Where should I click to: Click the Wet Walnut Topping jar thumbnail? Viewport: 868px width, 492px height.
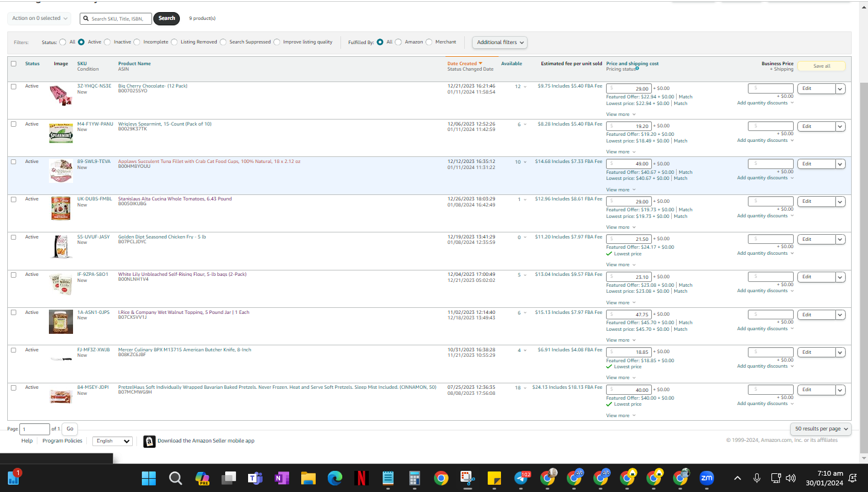[x=60, y=322]
